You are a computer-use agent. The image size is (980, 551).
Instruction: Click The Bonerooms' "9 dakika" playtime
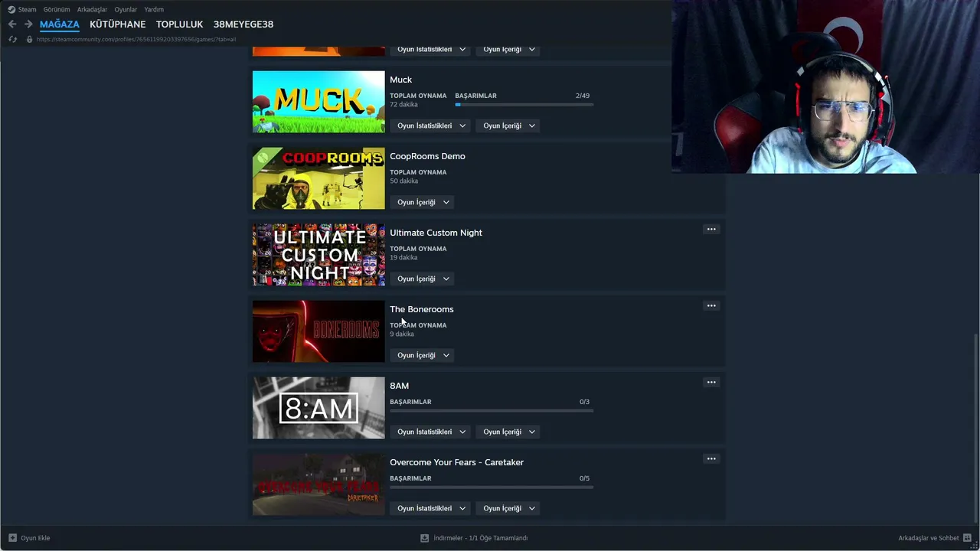point(402,334)
